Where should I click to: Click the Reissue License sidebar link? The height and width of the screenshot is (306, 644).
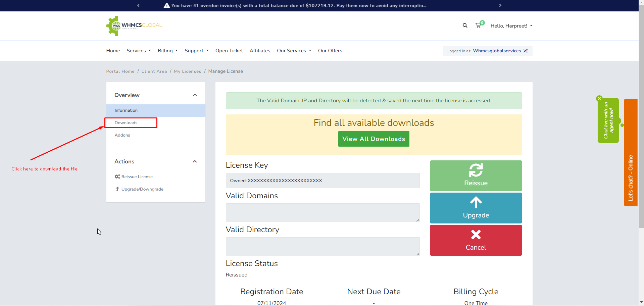coord(137,177)
